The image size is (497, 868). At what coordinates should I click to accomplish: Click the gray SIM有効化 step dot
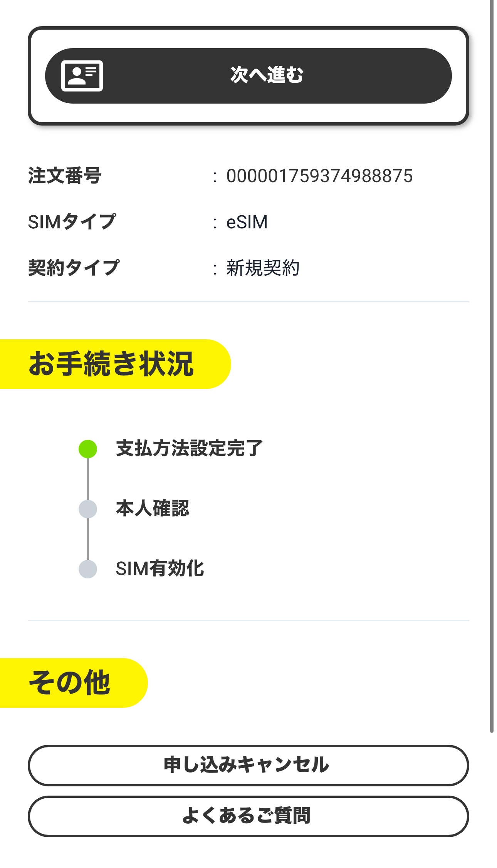88,569
